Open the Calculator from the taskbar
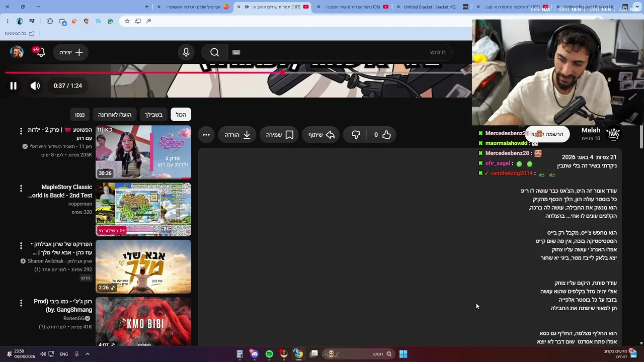 tap(239, 354)
